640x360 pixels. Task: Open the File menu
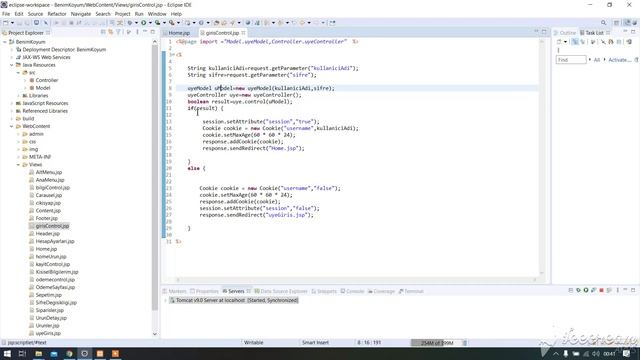[x=6, y=14]
